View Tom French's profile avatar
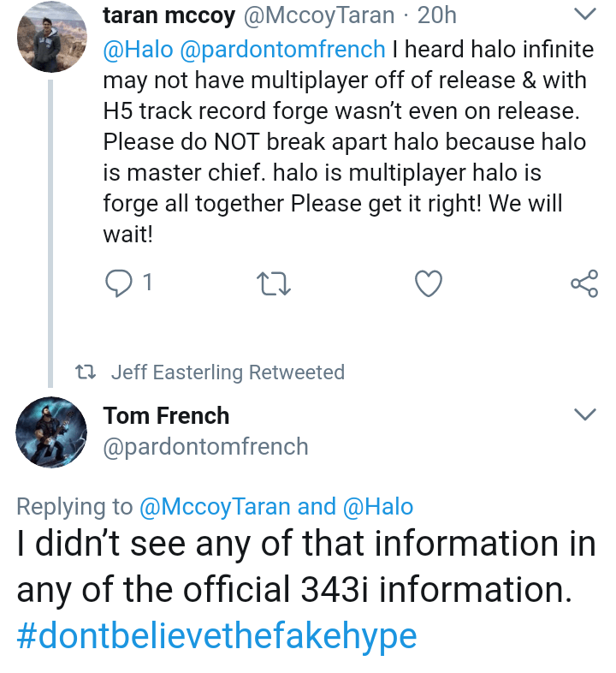Viewport: 616px width, 673px height. click(x=51, y=433)
